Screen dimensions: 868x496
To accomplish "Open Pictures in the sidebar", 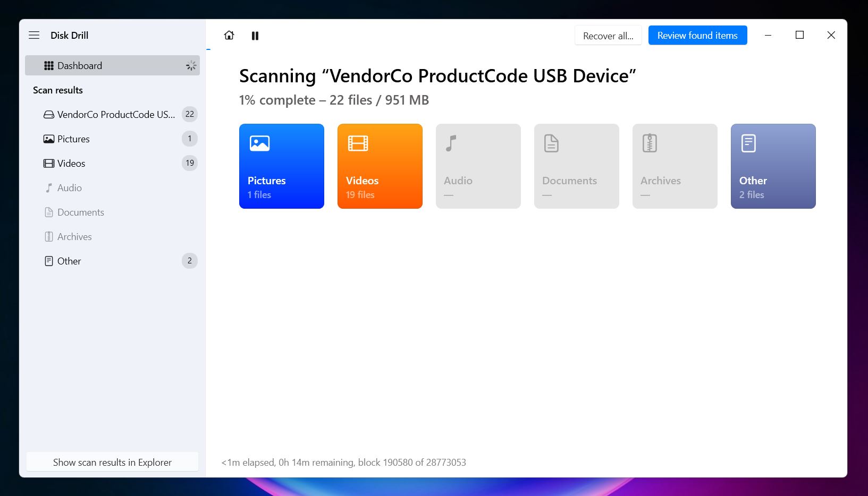I will click(x=112, y=139).
